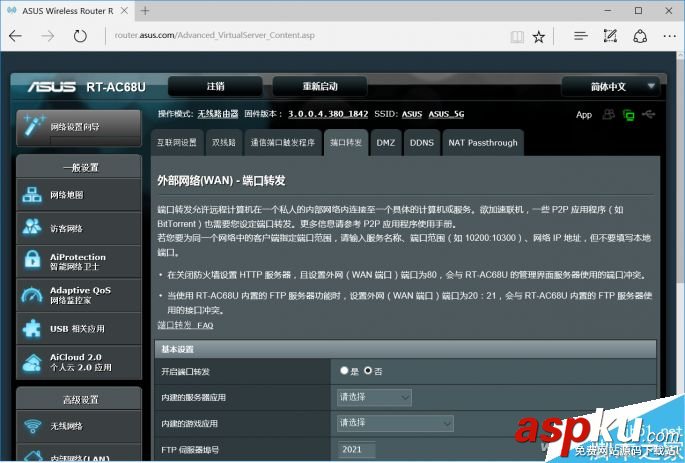
Task: Open AiProtection lock icon
Action: pos(32,259)
